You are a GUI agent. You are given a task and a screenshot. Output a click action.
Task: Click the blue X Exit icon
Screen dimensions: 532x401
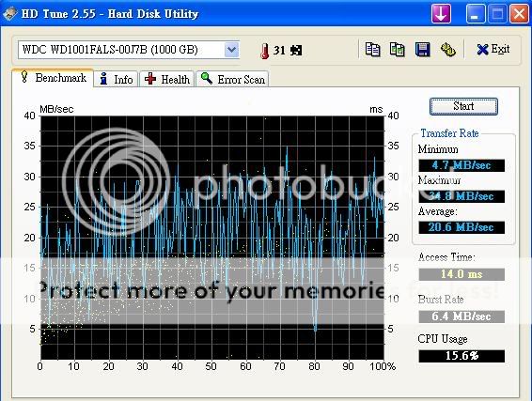(x=482, y=50)
